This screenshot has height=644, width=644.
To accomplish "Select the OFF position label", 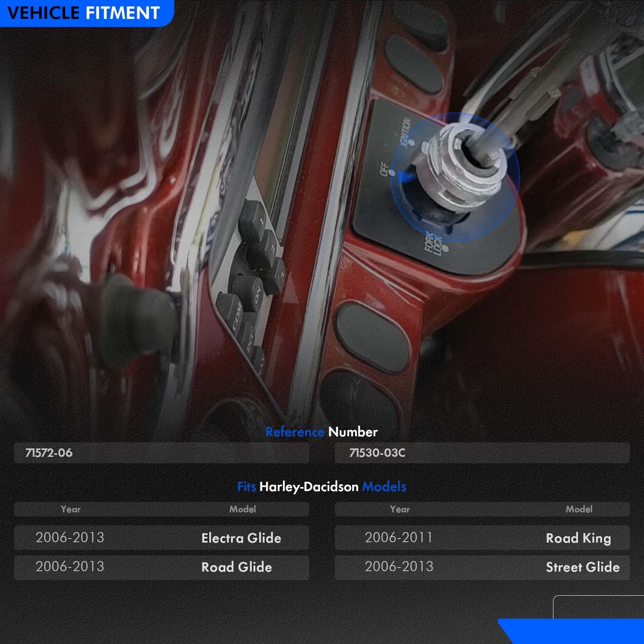I will coord(384,169).
